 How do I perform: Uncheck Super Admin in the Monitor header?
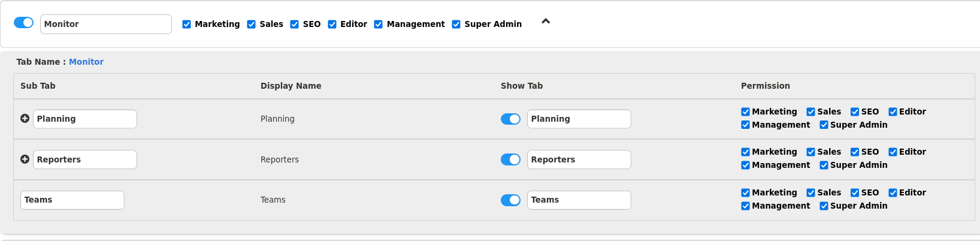click(456, 25)
